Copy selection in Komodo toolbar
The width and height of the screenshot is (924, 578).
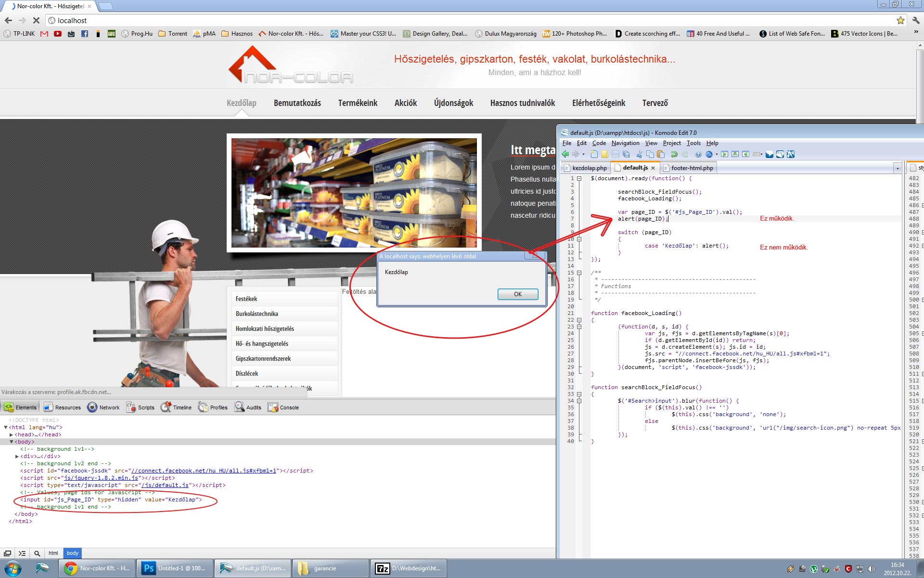click(x=650, y=154)
